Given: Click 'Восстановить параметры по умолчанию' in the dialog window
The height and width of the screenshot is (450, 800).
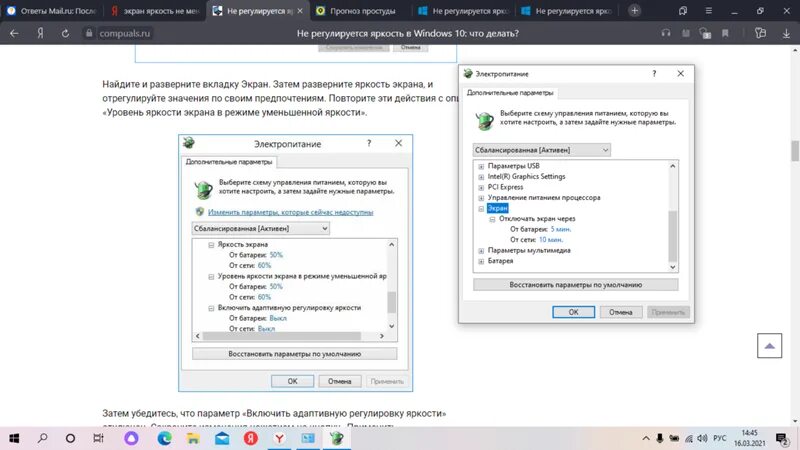Looking at the screenshot, I should (576, 285).
